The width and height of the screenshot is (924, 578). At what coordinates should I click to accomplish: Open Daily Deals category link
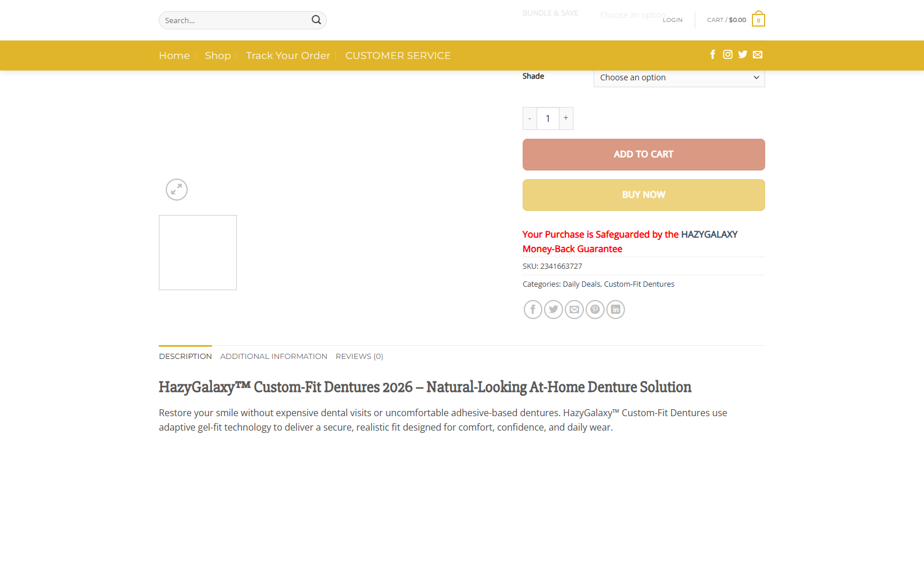point(582,284)
